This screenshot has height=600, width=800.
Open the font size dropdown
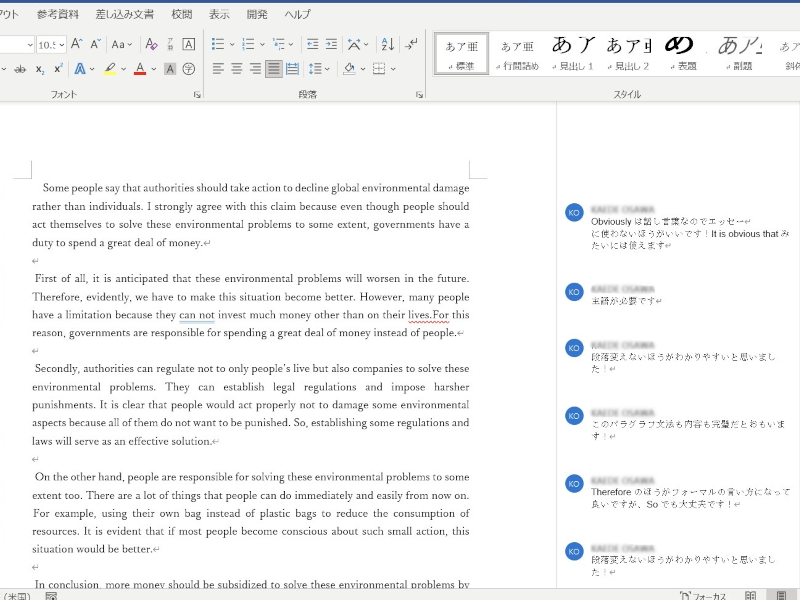tap(62, 44)
